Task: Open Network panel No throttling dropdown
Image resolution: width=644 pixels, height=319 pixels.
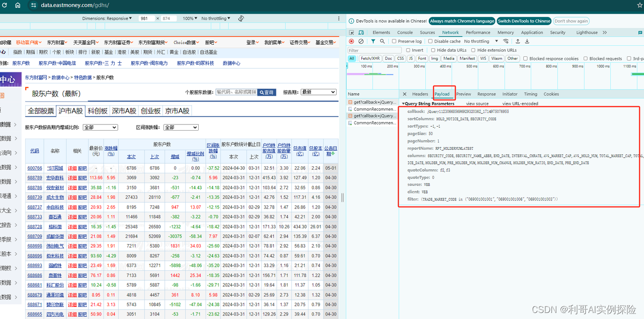Action: pos(481,41)
